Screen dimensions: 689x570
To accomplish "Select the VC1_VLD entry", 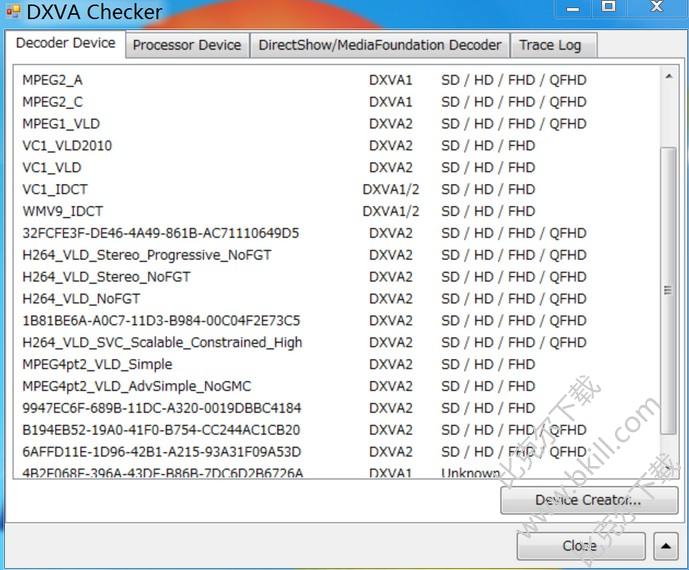I will [337, 167].
